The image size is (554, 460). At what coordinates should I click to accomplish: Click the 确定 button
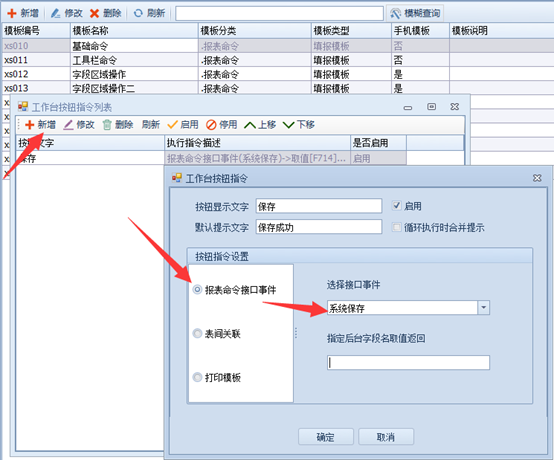point(326,437)
